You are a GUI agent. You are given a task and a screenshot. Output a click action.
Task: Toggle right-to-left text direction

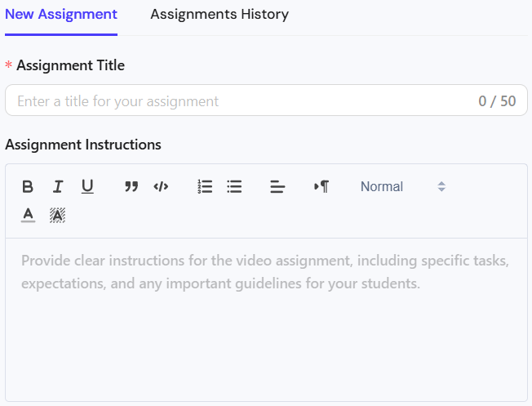[321, 186]
